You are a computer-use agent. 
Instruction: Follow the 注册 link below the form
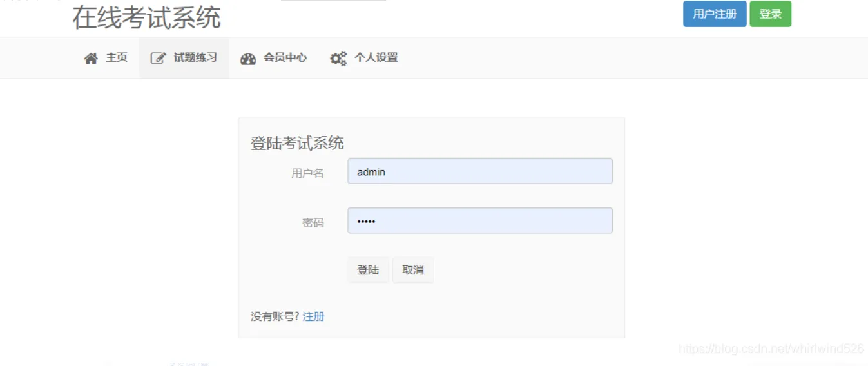coord(314,316)
